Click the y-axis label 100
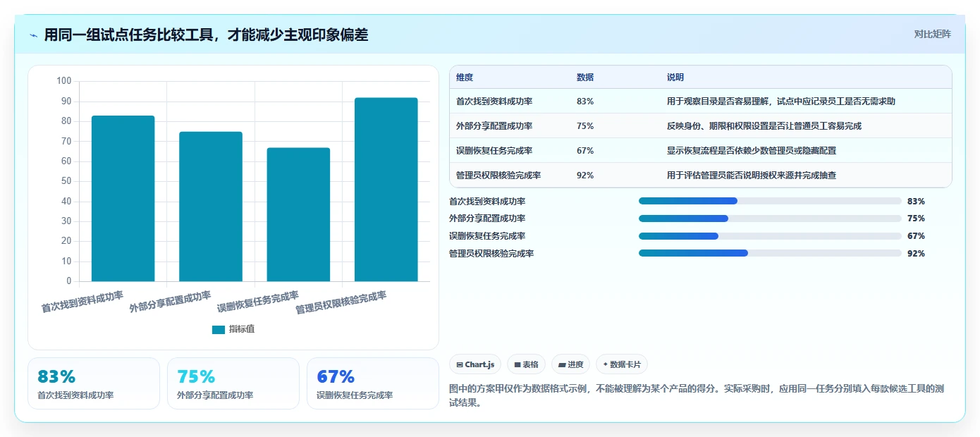 64,81
